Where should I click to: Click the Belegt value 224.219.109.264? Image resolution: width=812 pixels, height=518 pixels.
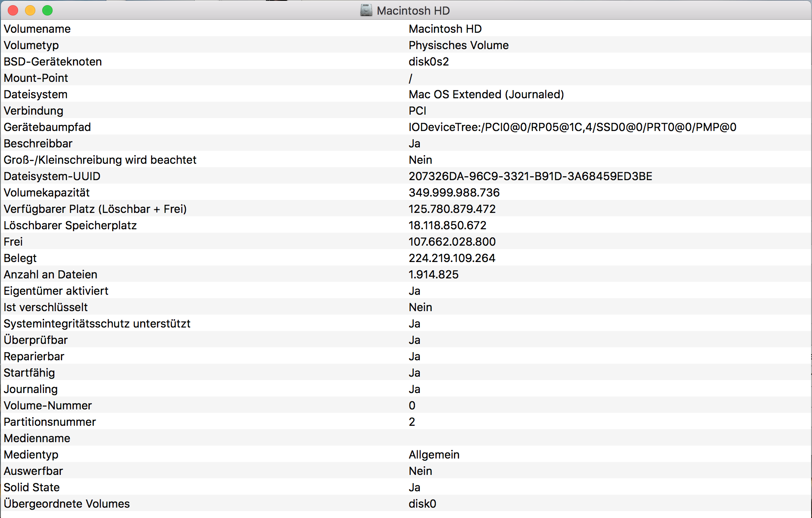click(x=452, y=258)
